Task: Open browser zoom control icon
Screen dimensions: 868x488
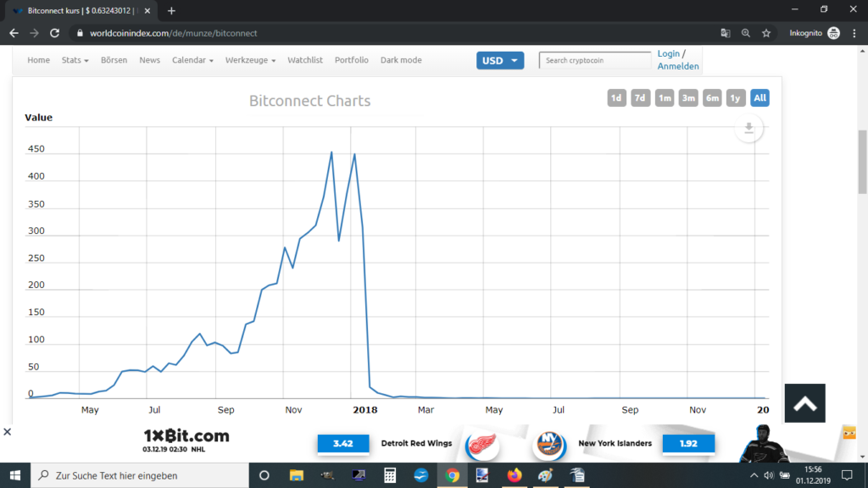Action: point(746,33)
